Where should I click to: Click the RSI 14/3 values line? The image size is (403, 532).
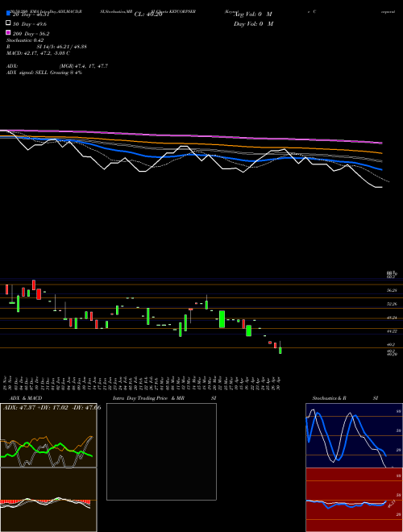tap(46, 47)
